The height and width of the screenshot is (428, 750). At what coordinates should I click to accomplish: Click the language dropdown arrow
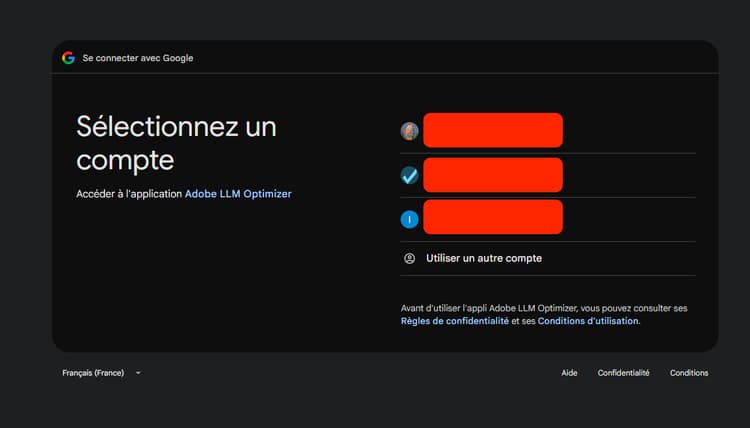(138, 373)
